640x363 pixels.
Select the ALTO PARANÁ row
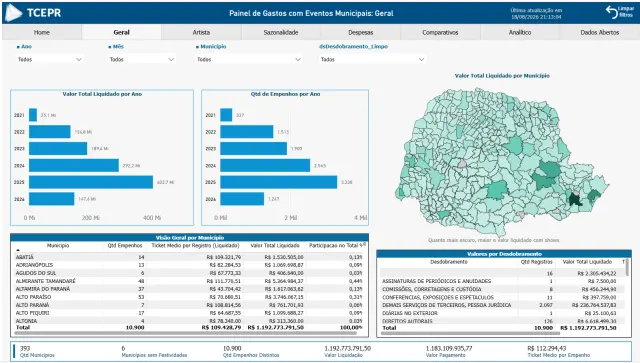[x=189, y=305]
